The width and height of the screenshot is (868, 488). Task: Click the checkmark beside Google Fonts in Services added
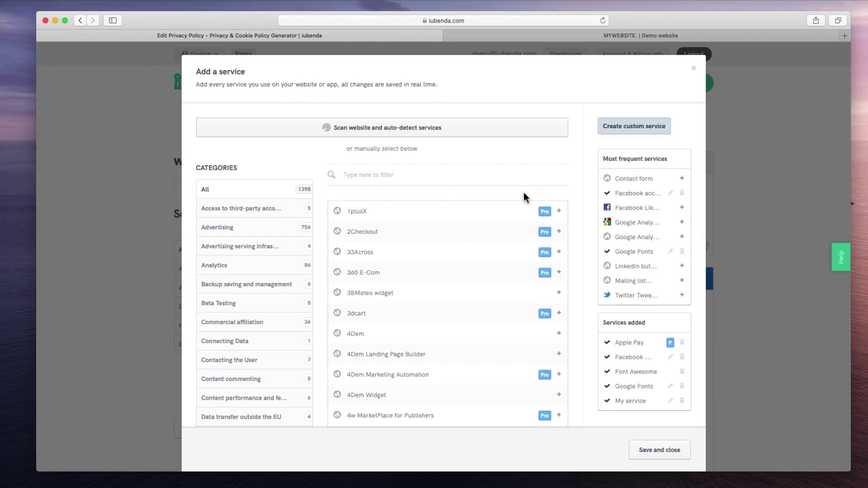[607, 386]
